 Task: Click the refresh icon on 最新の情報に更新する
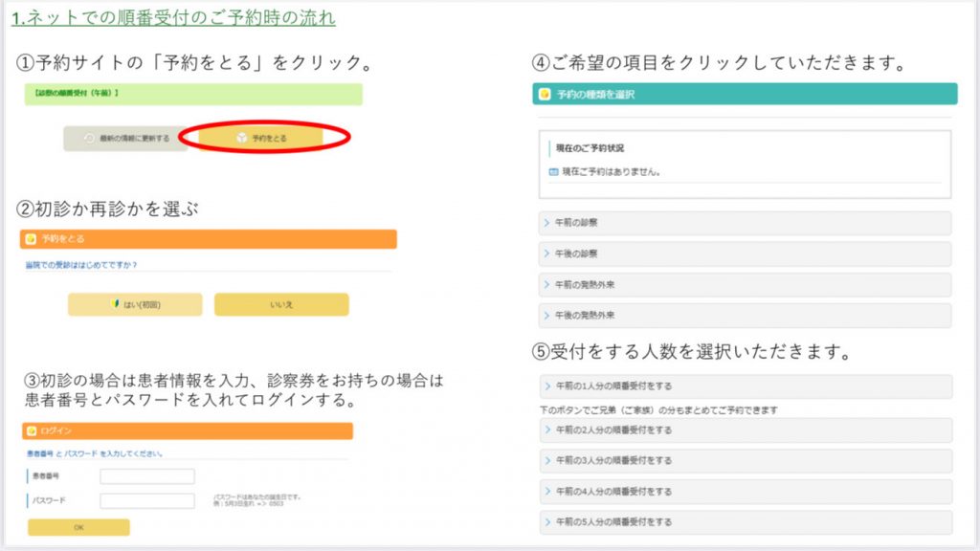[89, 139]
